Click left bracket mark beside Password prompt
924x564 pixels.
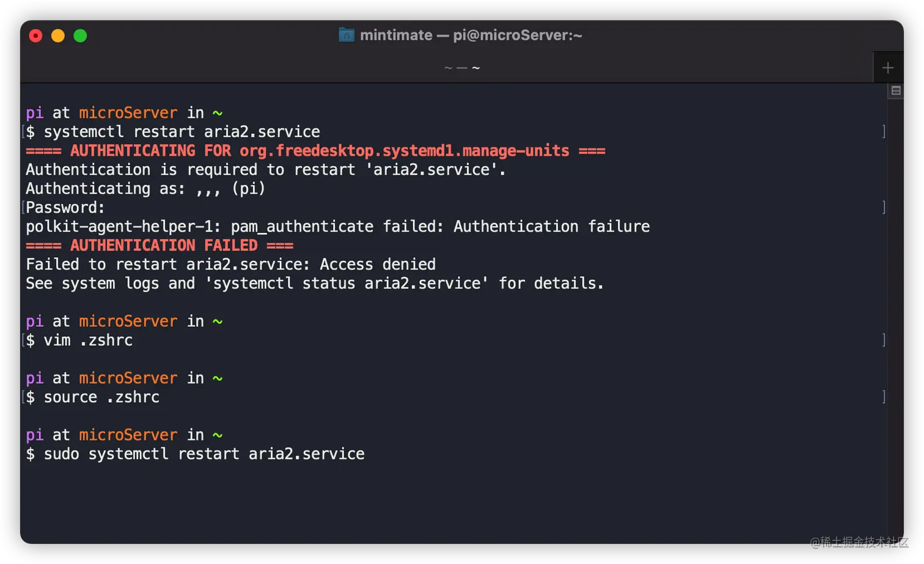click(x=23, y=208)
